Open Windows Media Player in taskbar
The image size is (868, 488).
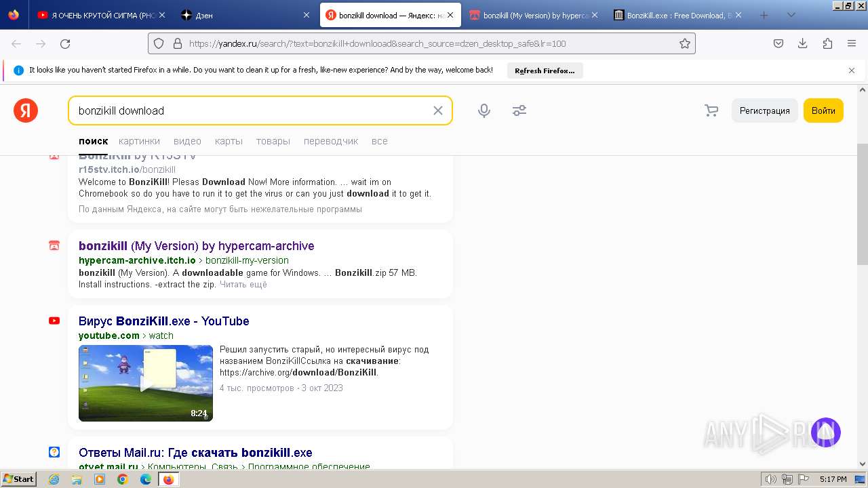coord(100,479)
